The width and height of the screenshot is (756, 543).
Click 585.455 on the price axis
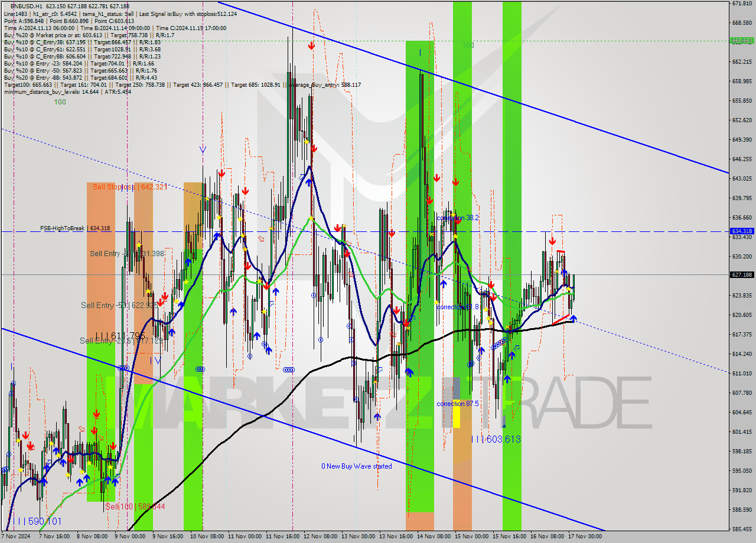742,529
